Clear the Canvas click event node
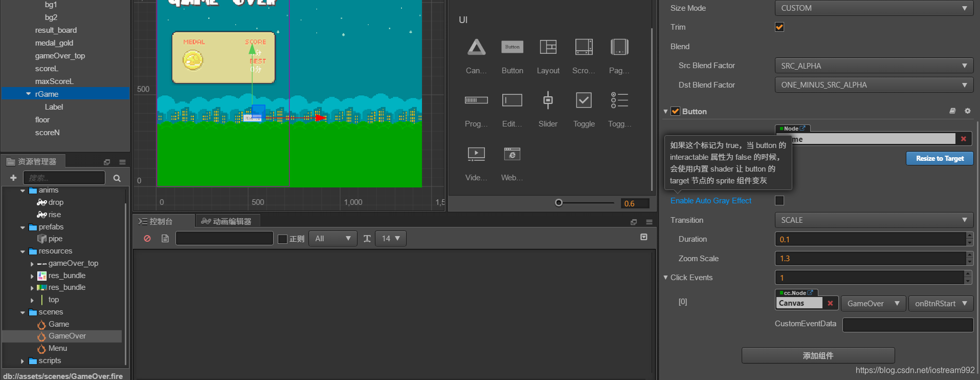The width and height of the screenshot is (980, 380). (x=831, y=303)
